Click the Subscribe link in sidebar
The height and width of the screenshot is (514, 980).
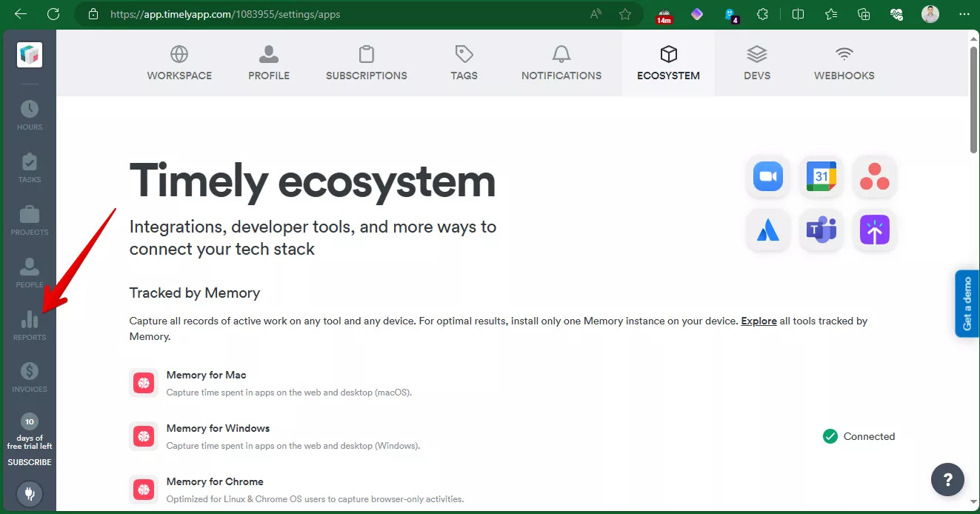(x=30, y=462)
